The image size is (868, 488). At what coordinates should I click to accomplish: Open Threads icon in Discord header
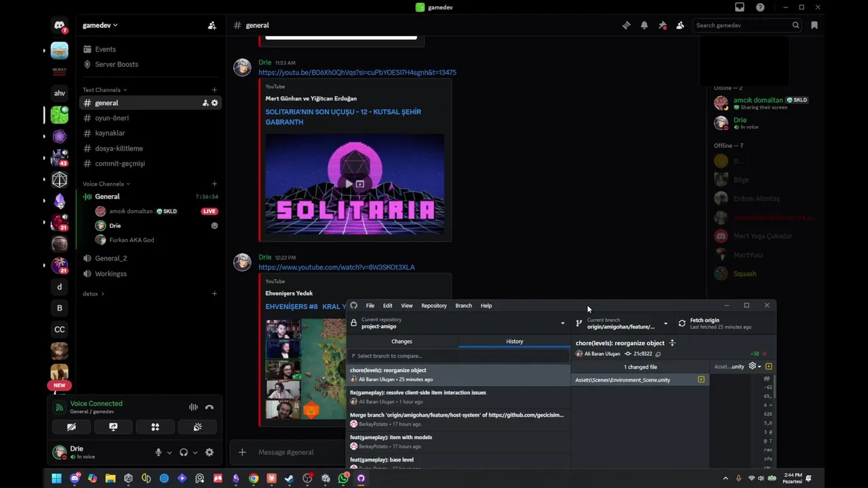click(627, 25)
